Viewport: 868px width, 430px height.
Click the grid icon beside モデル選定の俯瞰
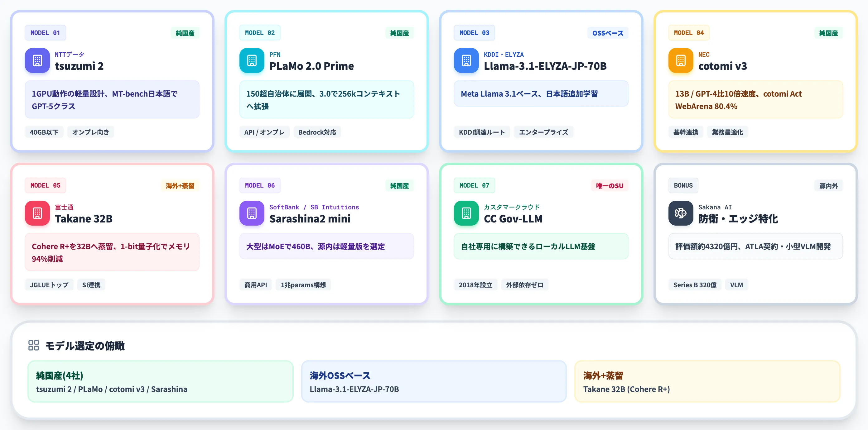[x=34, y=345]
